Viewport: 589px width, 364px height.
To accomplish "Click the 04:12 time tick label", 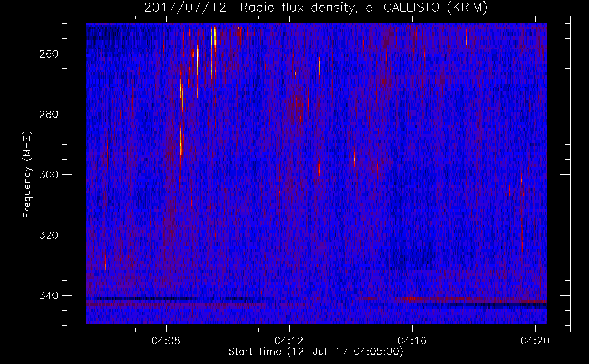I will tap(289, 341).
